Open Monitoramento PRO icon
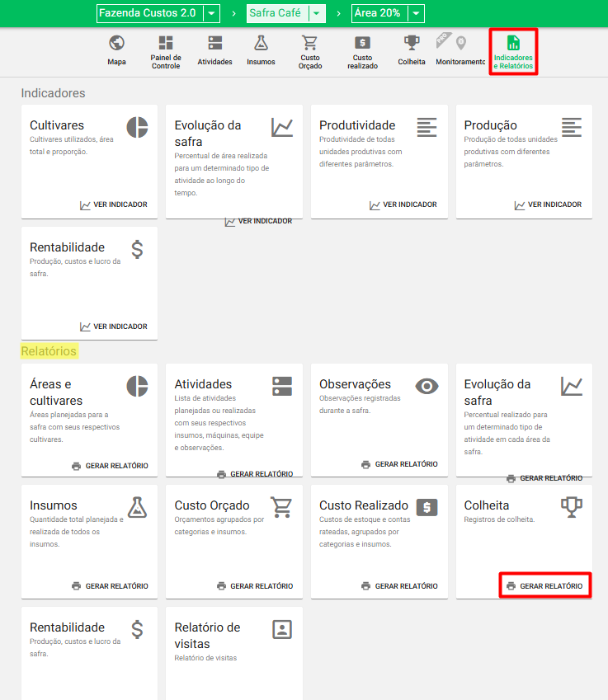 460,43
